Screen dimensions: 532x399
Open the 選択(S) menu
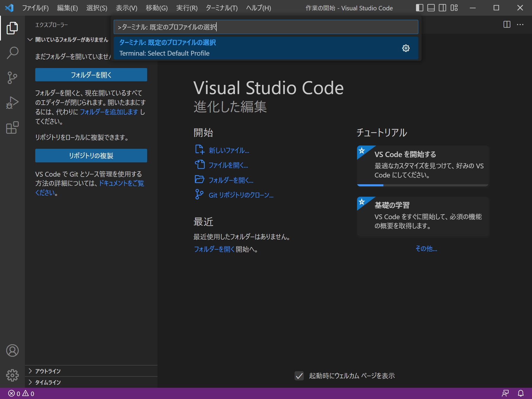(x=97, y=8)
